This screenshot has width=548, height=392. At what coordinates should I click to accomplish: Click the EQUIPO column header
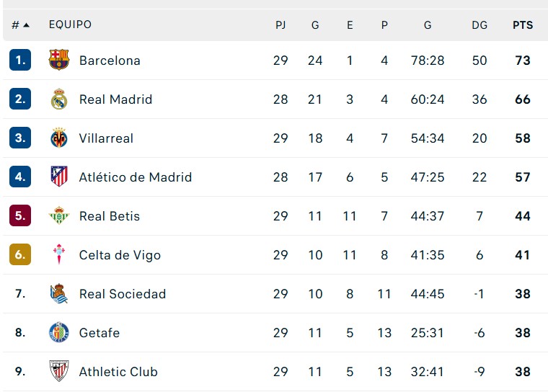pyautogui.click(x=70, y=25)
